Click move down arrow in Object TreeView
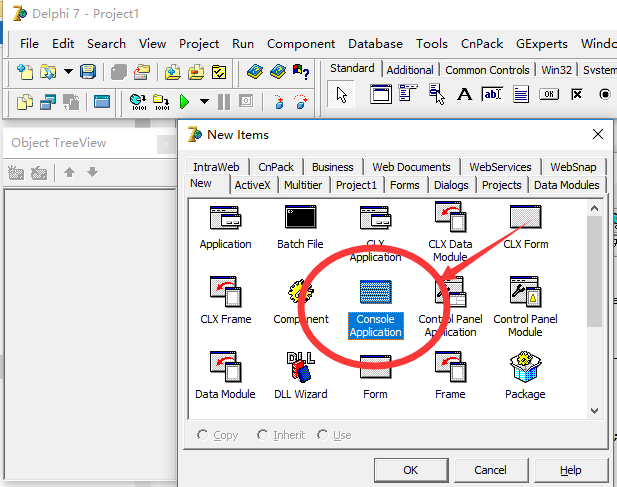The width and height of the screenshot is (617, 487). pos(92,172)
